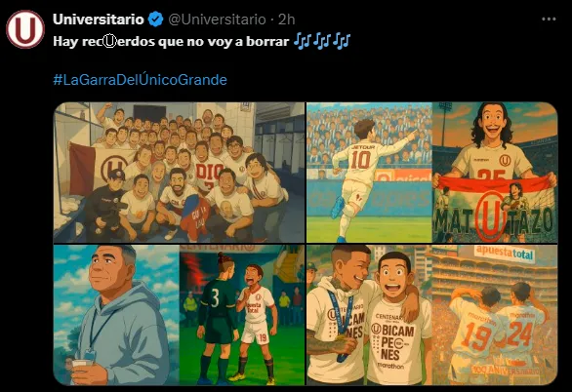Click the circled U emoji in the tweet

pyautogui.click(x=109, y=41)
